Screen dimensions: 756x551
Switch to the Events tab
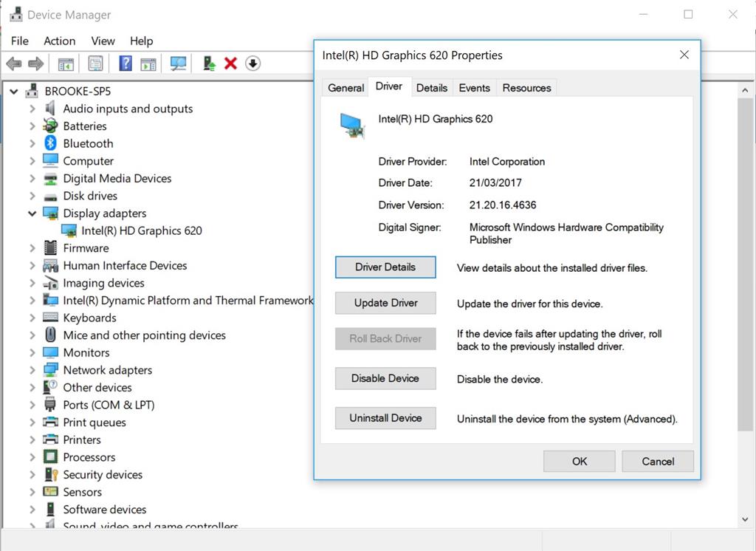[474, 88]
